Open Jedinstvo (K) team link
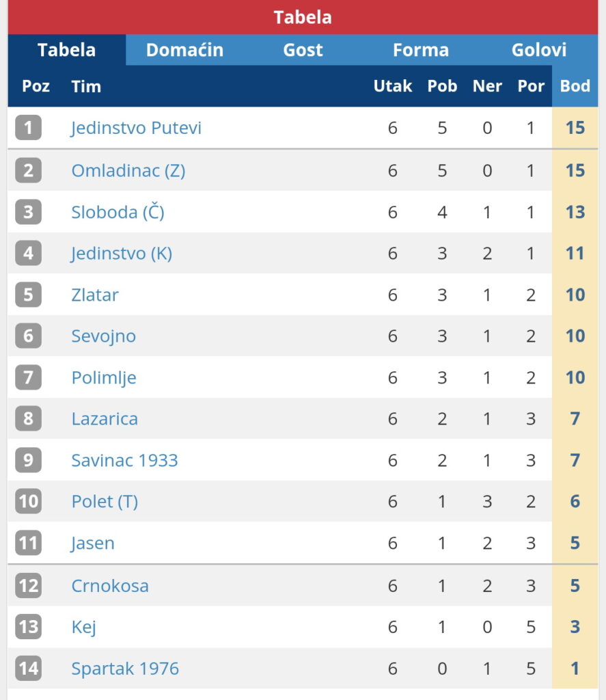This screenshot has width=606, height=700. coord(122,254)
